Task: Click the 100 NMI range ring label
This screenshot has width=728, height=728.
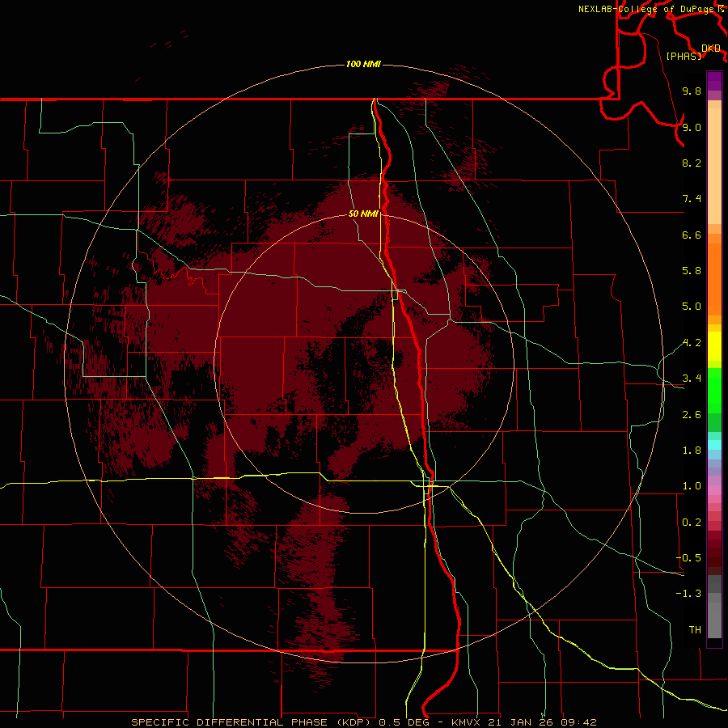Action: (x=363, y=64)
